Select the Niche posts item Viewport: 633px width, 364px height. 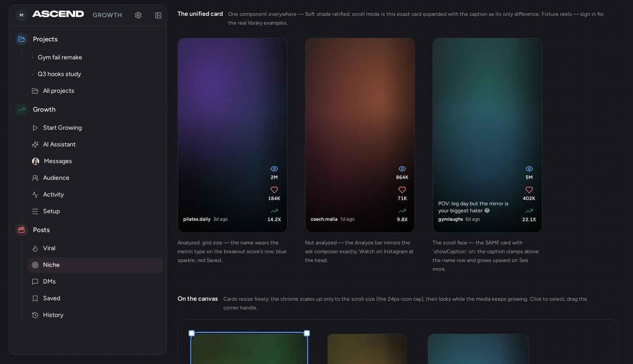[95, 265]
